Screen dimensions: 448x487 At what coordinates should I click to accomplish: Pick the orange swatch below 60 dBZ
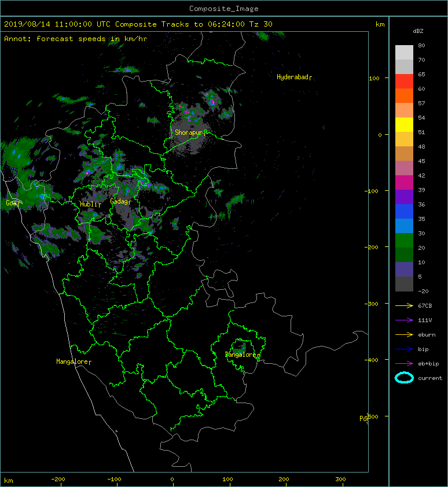point(404,95)
